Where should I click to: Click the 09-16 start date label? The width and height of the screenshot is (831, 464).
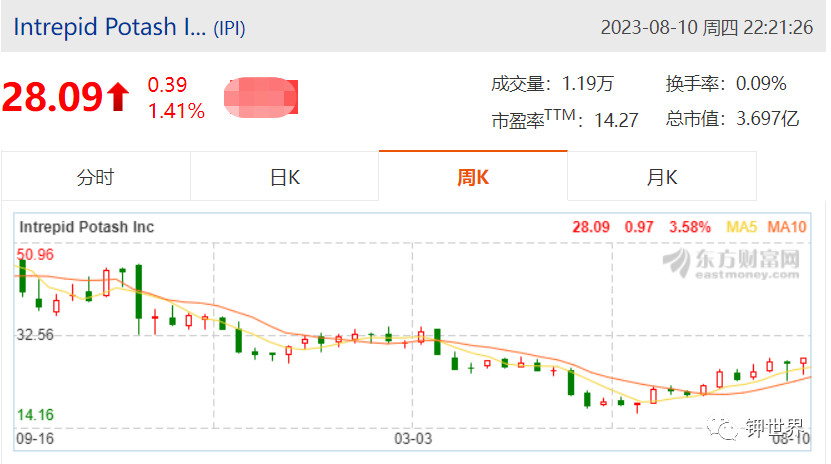[35, 439]
